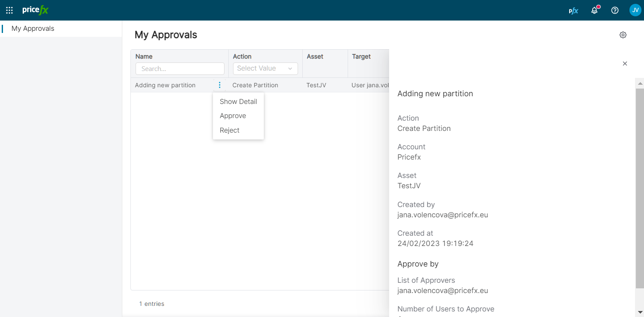The height and width of the screenshot is (317, 644).
Task: Open the pfx icon in top bar
Action: [573, 11]
